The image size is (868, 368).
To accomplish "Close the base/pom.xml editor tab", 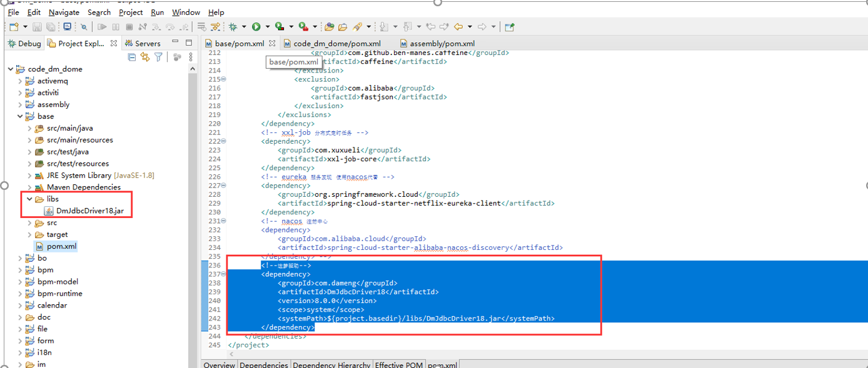I will tap(271, 44).
